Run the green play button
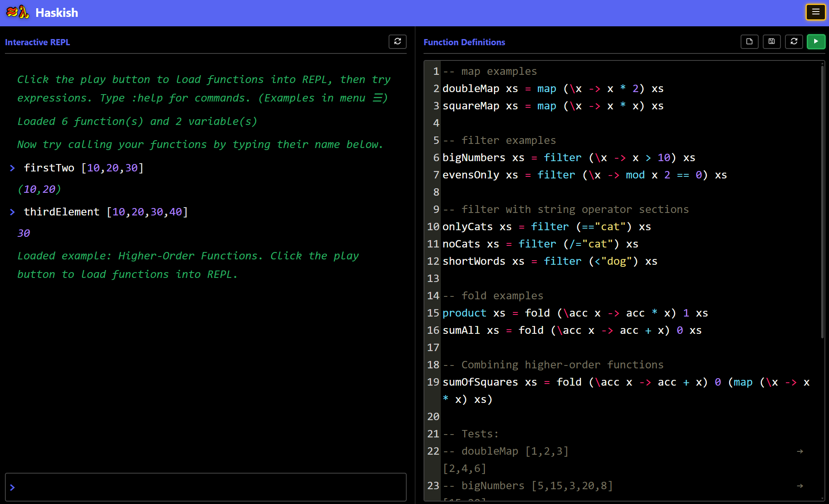Viewport: 829px width, 504px height. click(816, 42)
